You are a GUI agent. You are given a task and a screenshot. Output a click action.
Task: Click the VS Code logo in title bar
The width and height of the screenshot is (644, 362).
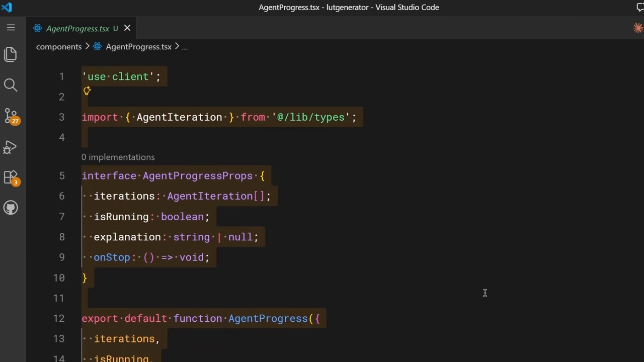coord(7,7)
